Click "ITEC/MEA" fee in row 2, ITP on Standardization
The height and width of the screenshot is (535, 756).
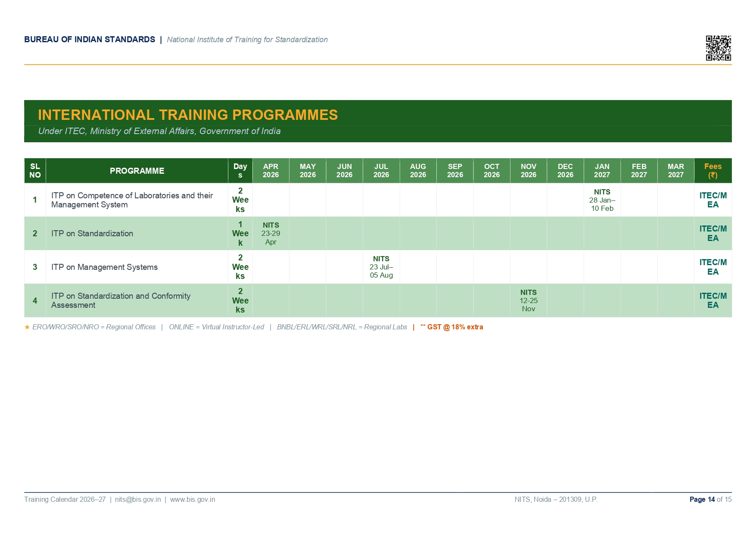pyautogui.click(x=713, y=234)
